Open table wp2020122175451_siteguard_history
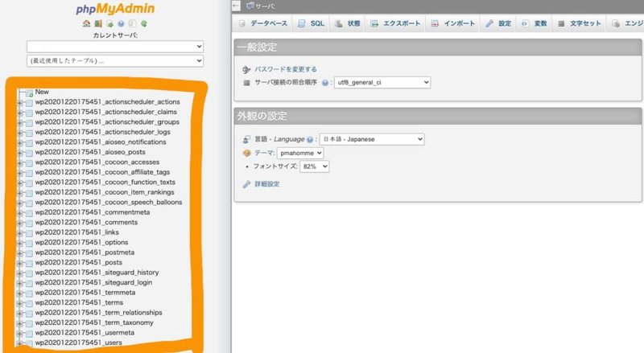 click(97, 273)
